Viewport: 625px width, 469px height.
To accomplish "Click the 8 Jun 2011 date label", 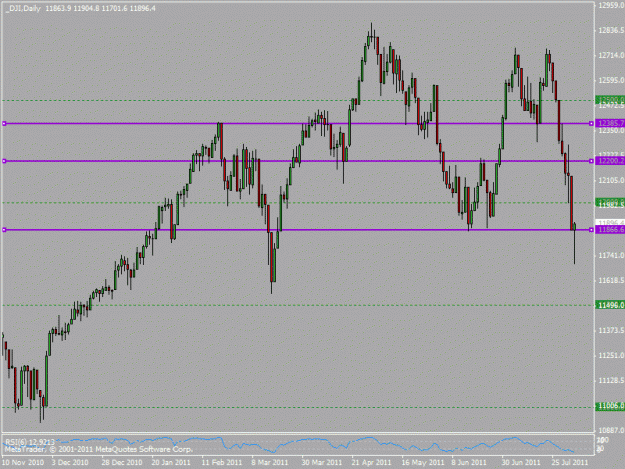I will [469, 462].
